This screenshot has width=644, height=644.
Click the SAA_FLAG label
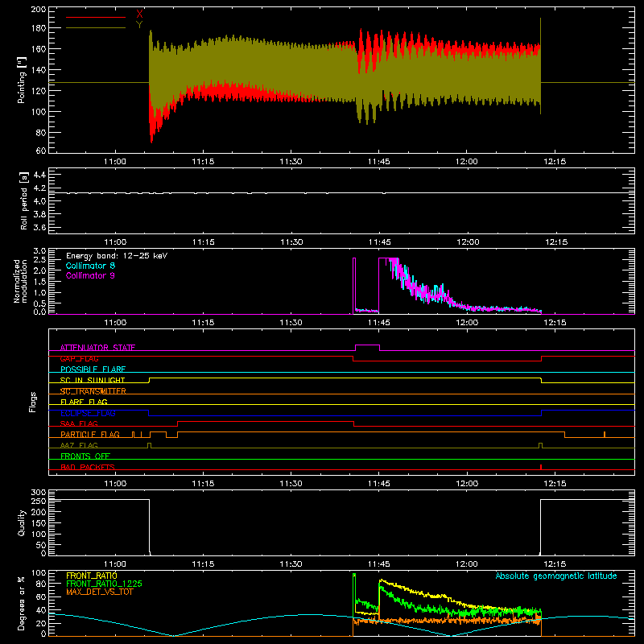(79, 423)
